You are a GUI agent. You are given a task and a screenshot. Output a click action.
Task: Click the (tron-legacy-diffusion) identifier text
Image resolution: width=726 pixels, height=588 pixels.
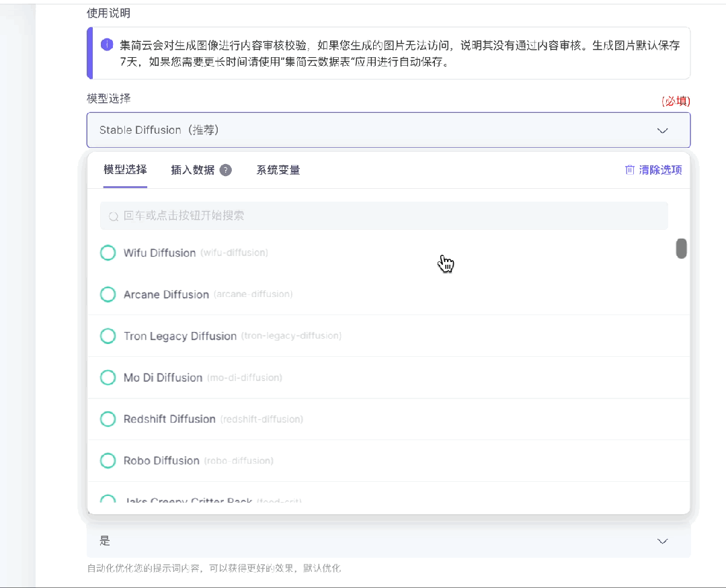point(291,336)
